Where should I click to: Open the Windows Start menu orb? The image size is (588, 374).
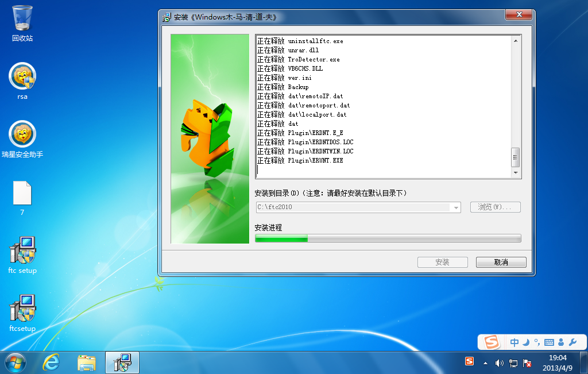pos(15,363)
